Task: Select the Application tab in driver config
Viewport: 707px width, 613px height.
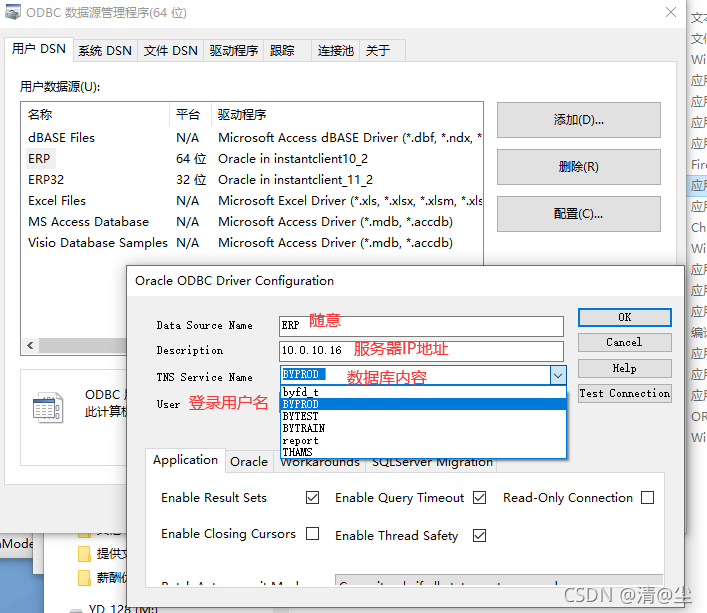Action: pyautogui.click(x=185, y=460)
